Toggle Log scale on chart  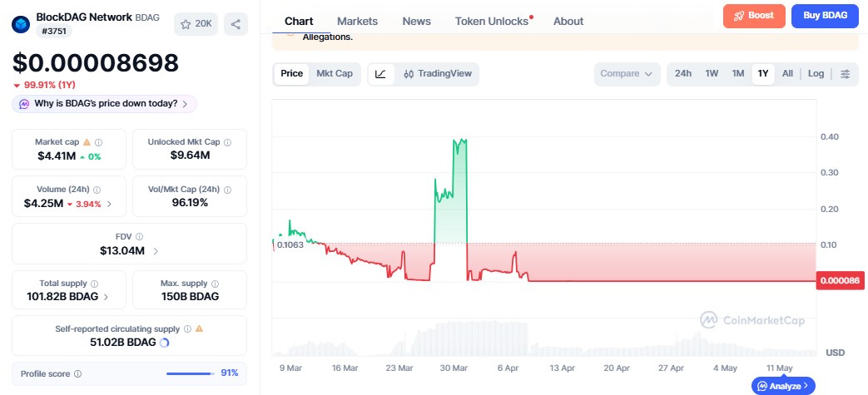816,74
